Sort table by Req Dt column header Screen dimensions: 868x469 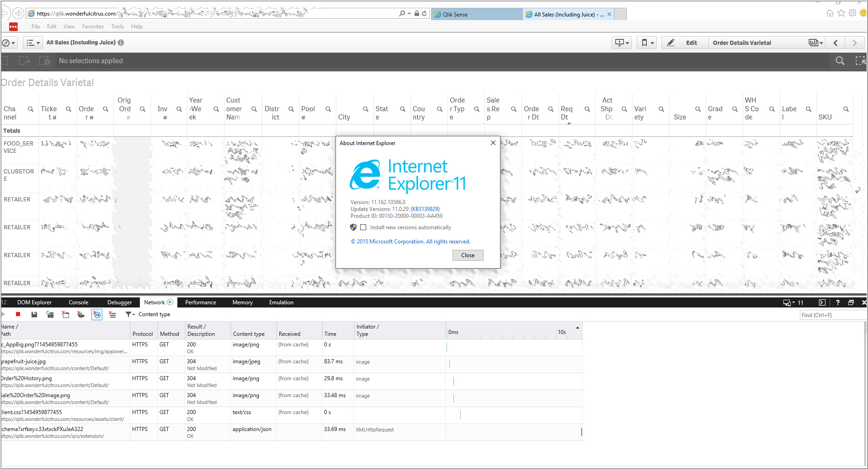click(567, 113)
